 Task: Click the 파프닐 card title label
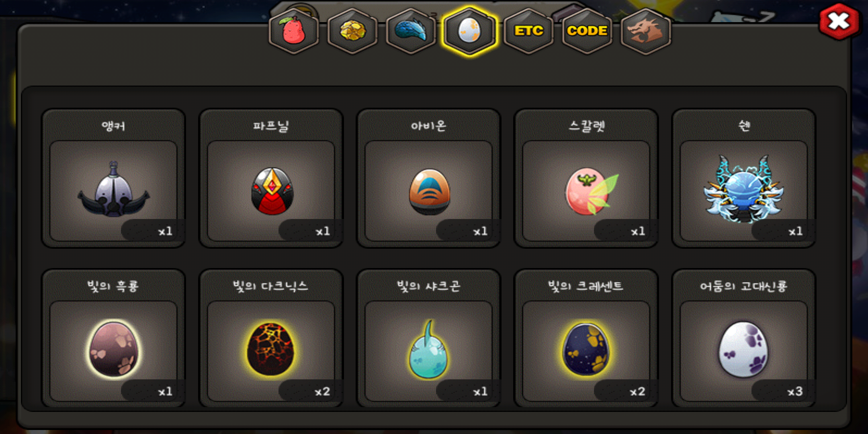click(271, 126)
